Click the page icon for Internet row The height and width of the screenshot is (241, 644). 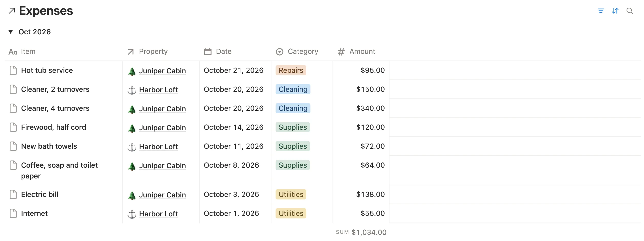click(x=13, y=213)
